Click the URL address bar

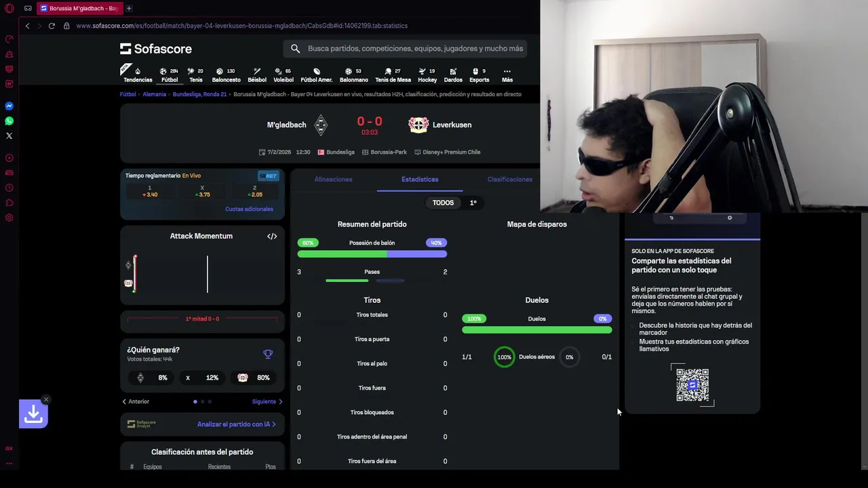241,26
